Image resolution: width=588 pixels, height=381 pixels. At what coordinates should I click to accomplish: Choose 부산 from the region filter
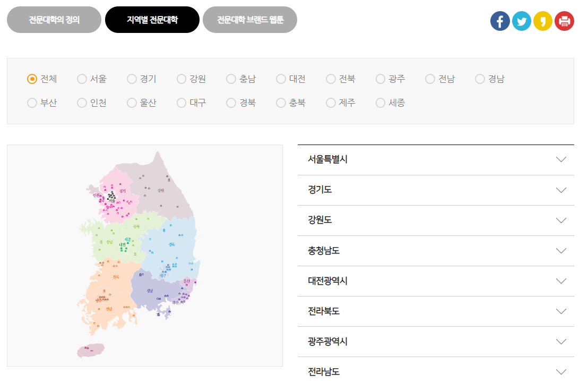pyautogui.click(x=32, y=103)
